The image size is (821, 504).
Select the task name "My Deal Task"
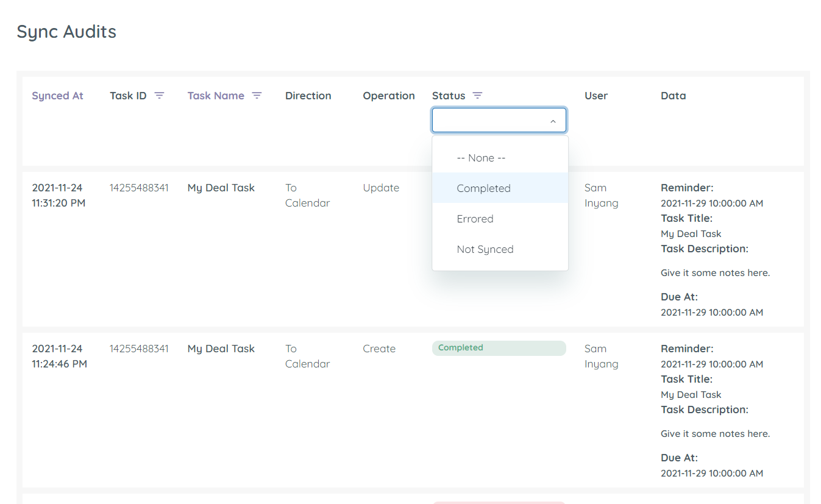221,188
